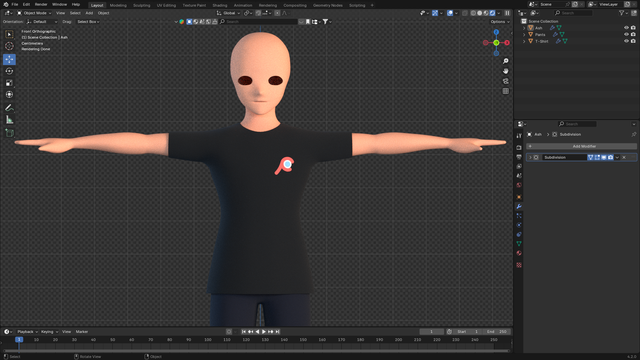Switch to the Sculpting workspace tab

(x=142, y=5)
